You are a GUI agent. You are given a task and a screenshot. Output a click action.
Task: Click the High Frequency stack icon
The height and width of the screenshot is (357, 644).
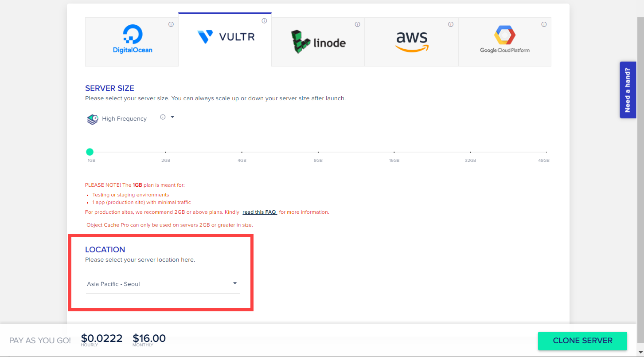tap(92, 119)
